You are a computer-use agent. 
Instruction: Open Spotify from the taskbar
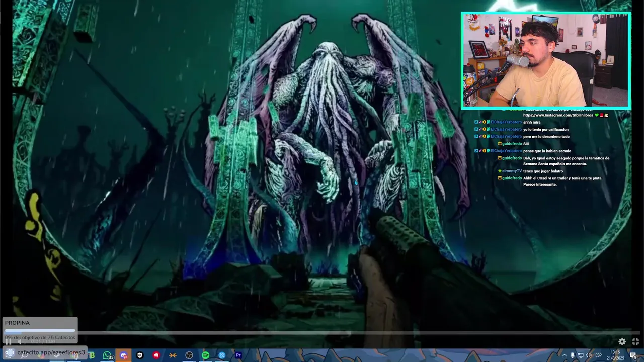(x=205, y=355)
